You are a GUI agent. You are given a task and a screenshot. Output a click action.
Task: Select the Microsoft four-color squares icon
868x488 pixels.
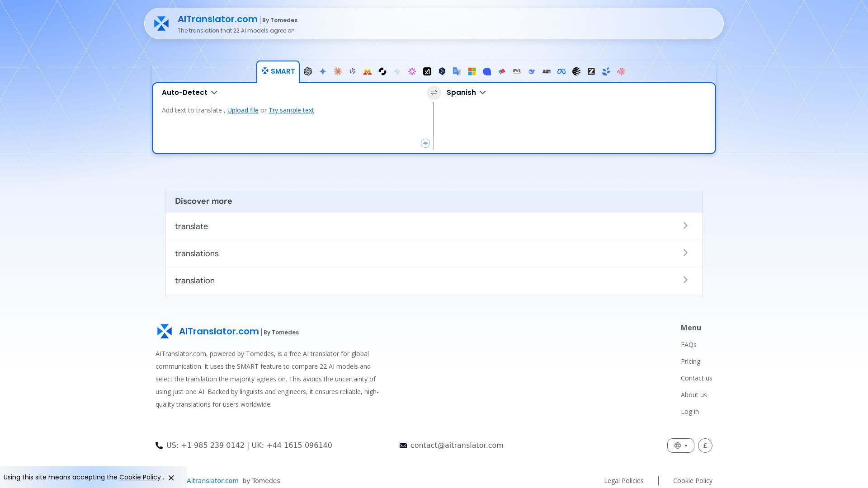click(x=472, y=71)
